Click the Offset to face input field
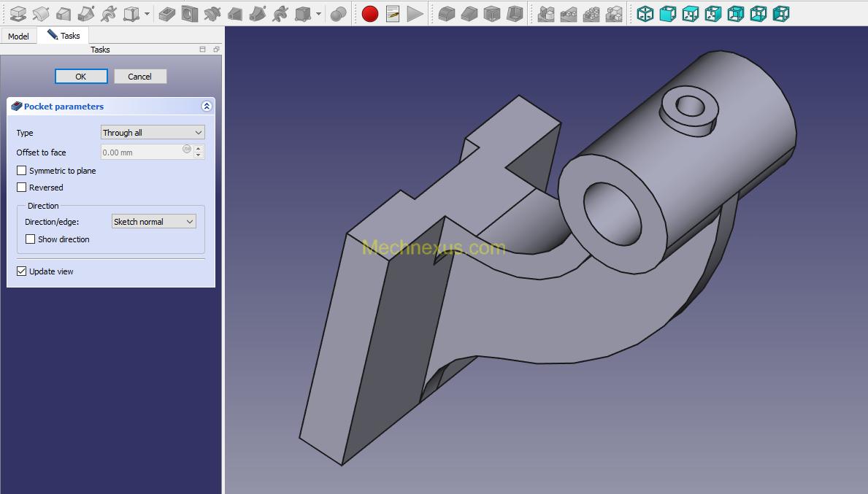The height and width of the screenshot is (494, 868). [x=142, y=153]
